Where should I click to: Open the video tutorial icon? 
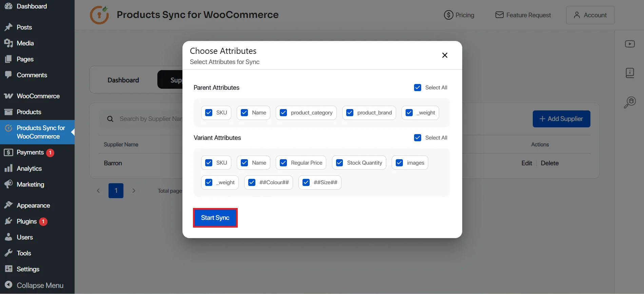pyautogui.click(x=630, y=44)
